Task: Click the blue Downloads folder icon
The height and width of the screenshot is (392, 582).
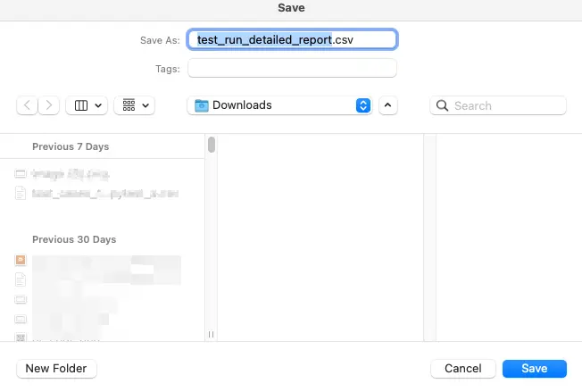Action: [201, 105]
